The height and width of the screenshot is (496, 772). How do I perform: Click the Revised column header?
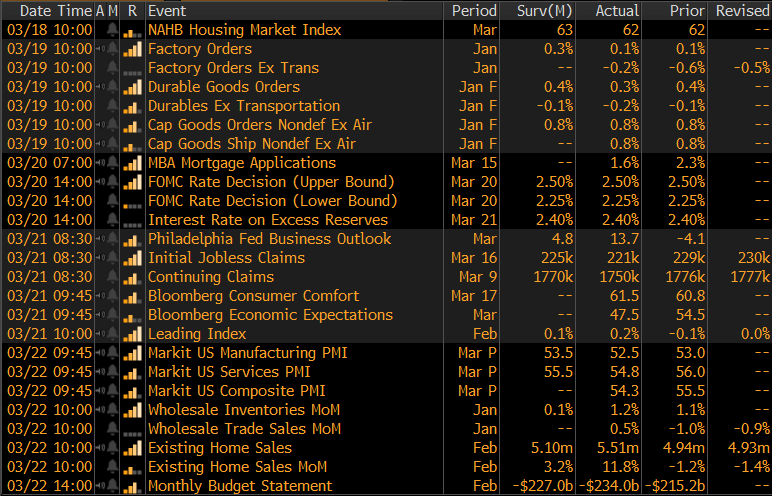(741, 10)
